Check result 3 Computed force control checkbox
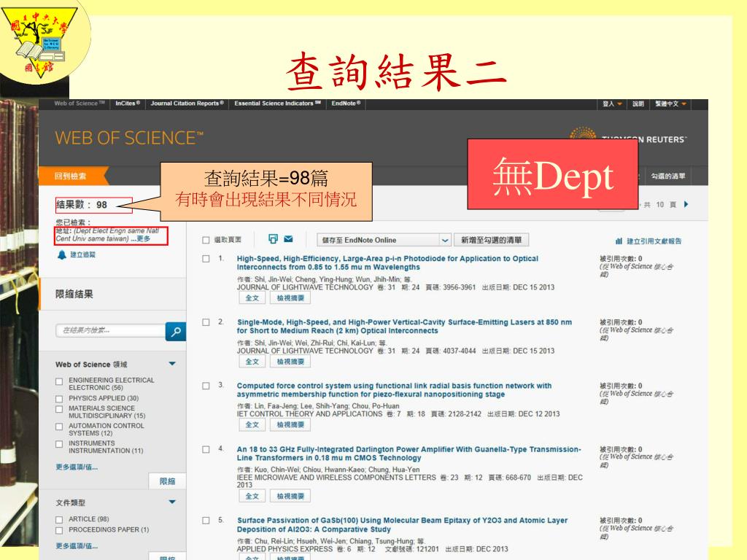This screenshot has width=747, height=560. click(x=206, y=386)
